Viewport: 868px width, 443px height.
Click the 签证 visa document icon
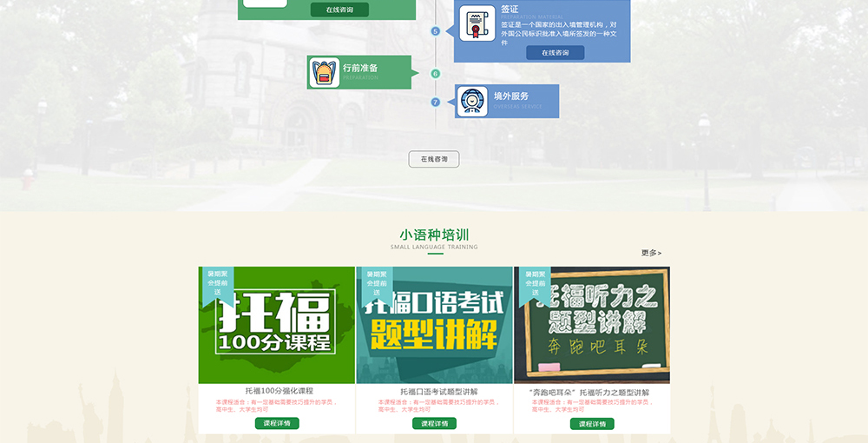477,23
